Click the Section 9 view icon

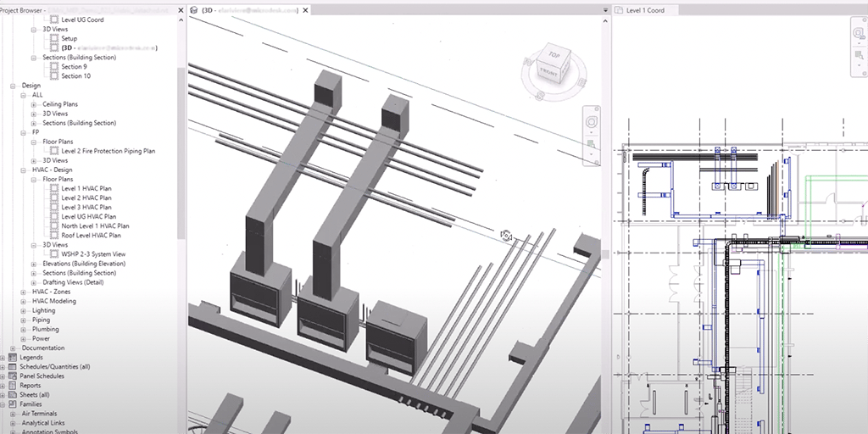pos(54,66)
